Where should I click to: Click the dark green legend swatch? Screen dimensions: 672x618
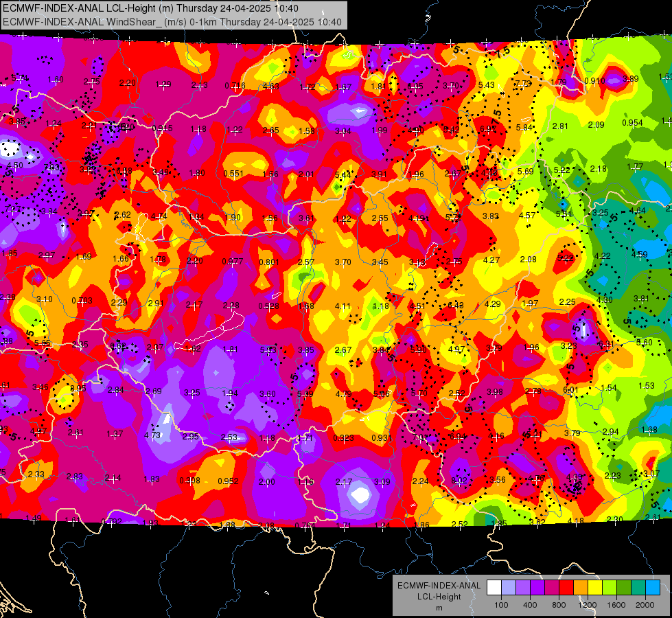tap(624, 588)
